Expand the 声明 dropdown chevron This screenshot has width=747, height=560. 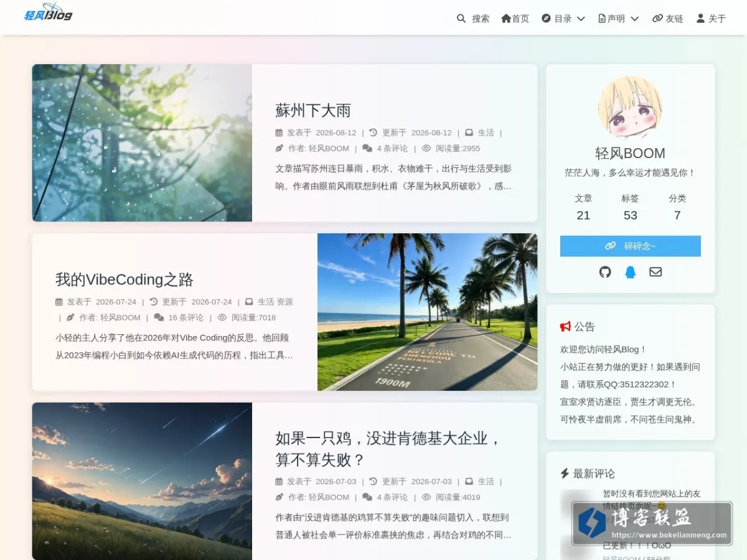point(635,19)
